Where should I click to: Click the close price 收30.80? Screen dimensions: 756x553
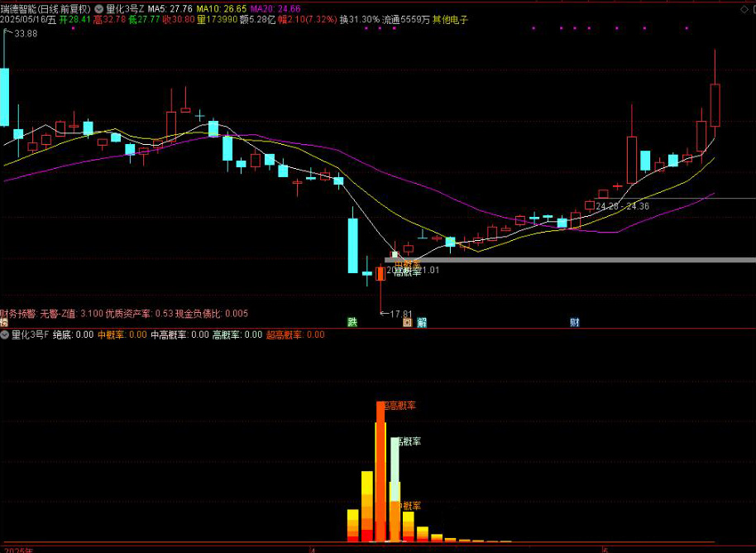point(179,20)
